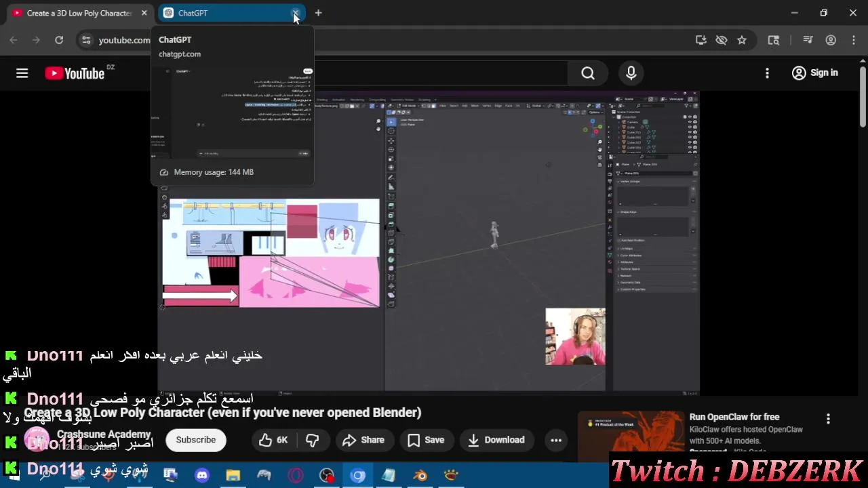Go back with Chrome's back arrow

click(14, 40)
